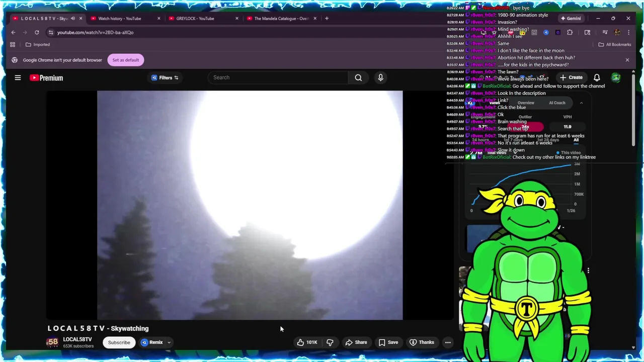
Task: Click the Outlier 24x badge
Action: 525,127
